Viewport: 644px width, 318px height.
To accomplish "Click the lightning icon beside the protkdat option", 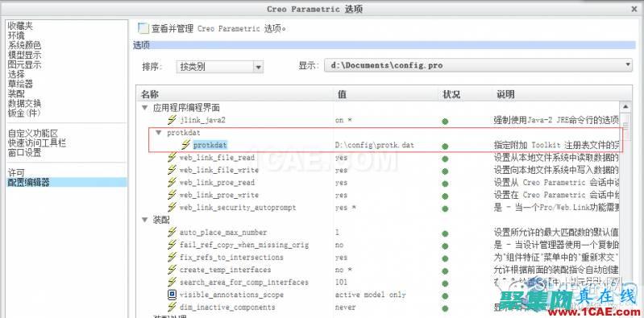I will click(x=186, y=144).
